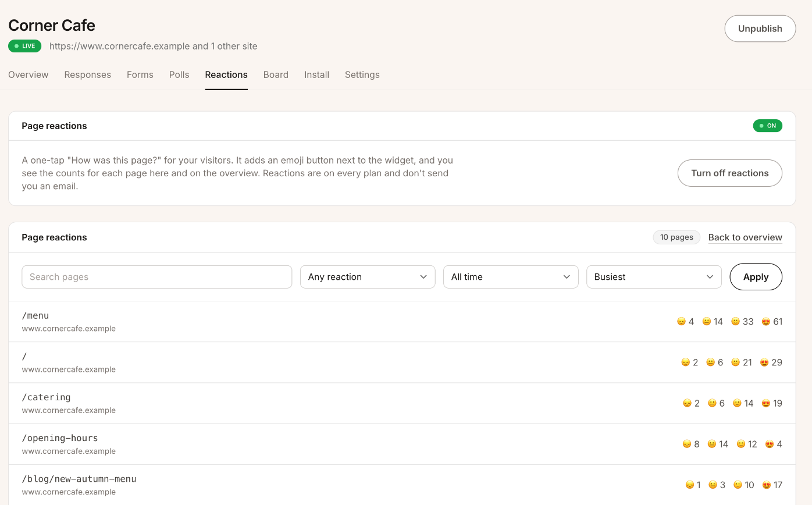Click the 10 pages count badge
The image size is (812, 505).
[676, 237]
